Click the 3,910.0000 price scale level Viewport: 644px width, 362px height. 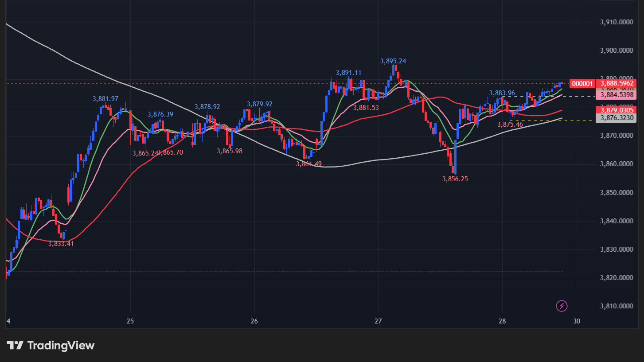click(x=617, y=22)
